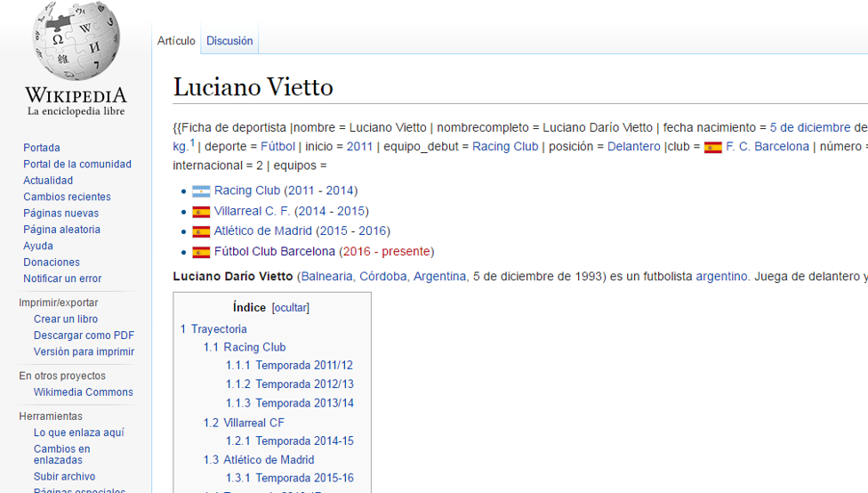
Task: Click the Wikipedia wordmark text
Action: click(76, 95)
